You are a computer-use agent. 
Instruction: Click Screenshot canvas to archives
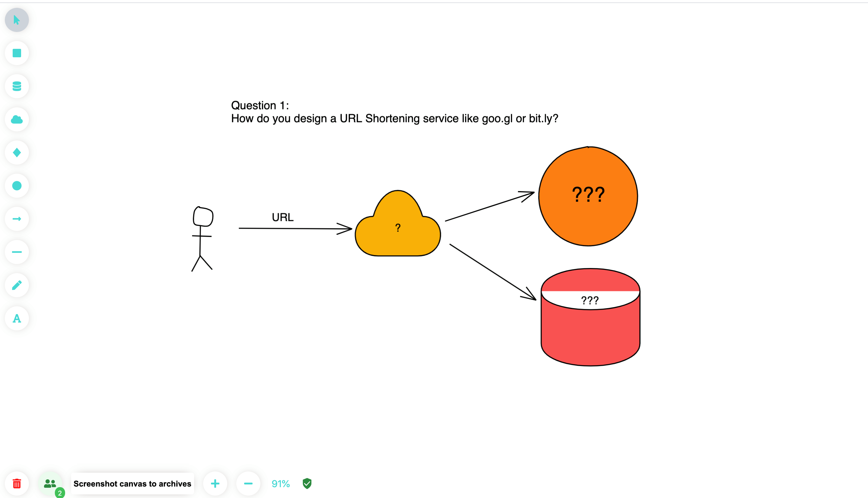click(x=132, y=484)
